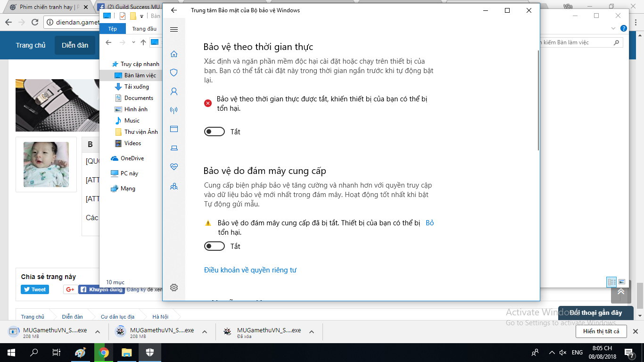Viewport: 644px width, 362px height.
Task: Click Diễn đàn in forum navigation bar
Action: (75, 45)
